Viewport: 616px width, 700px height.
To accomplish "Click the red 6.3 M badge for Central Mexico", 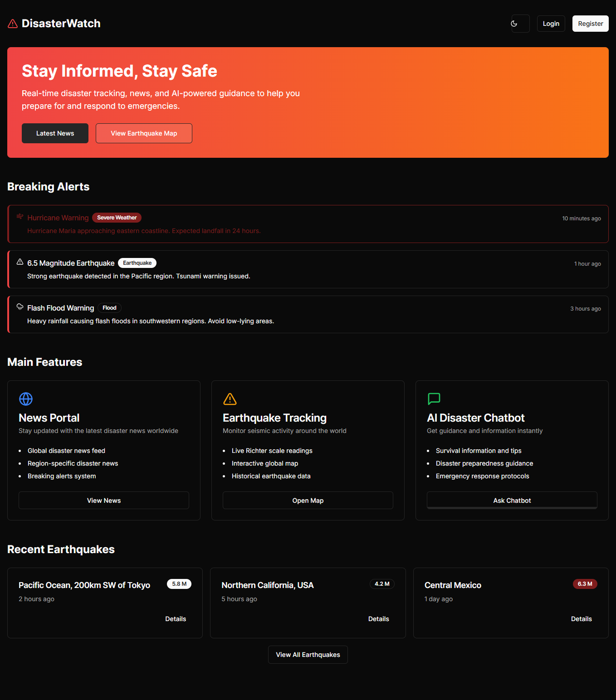I will point(585,584).
